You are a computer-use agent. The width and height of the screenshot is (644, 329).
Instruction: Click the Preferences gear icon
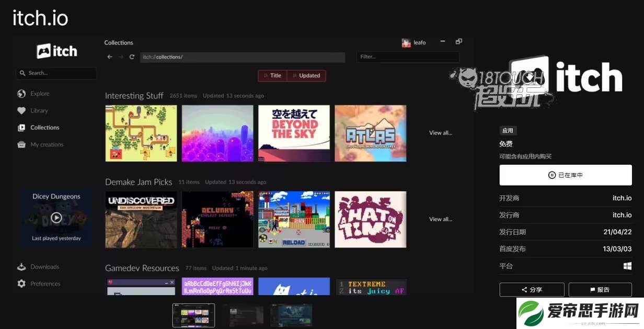point(21,283)
